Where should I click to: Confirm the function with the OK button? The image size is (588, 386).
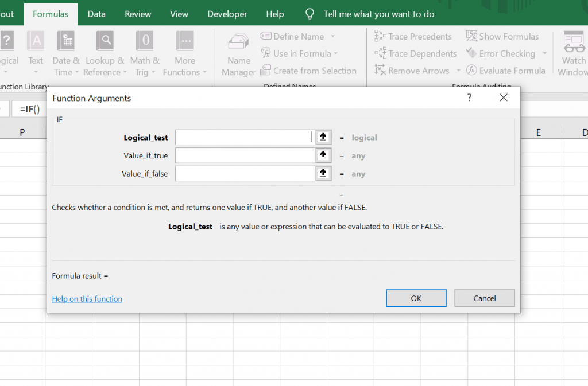tap(416, 298)
